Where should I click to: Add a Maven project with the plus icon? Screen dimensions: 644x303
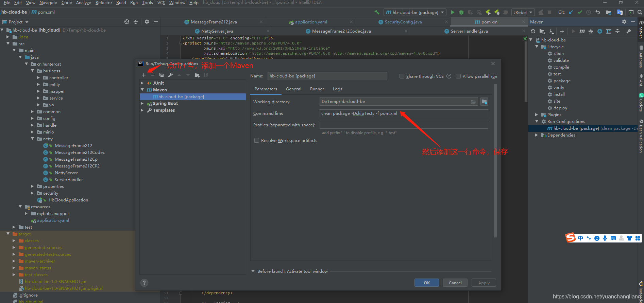[x=562, y=31]
